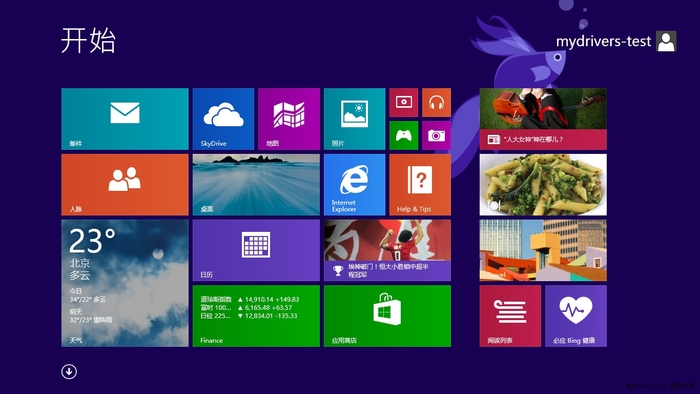This screenshot has height=394, width=700.
Task: Click the user account picture icon
Action: point(666,41)
